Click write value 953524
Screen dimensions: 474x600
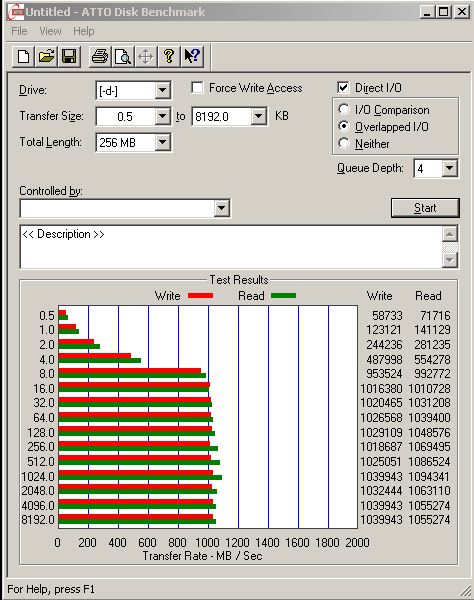384,373
